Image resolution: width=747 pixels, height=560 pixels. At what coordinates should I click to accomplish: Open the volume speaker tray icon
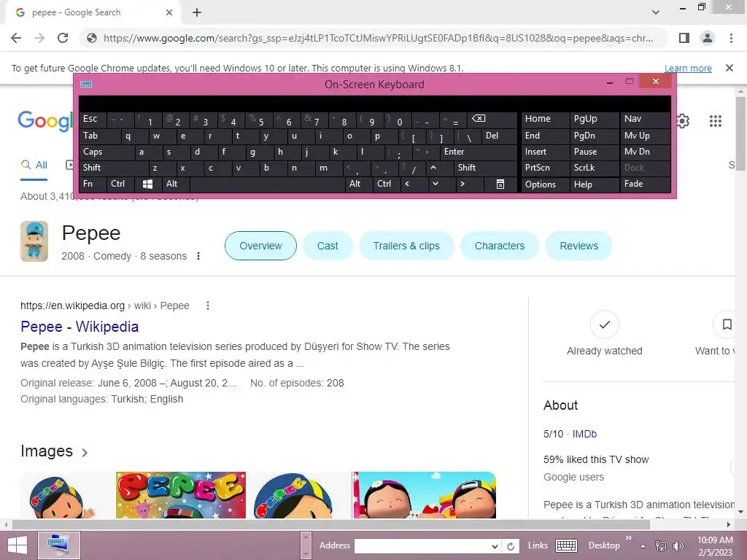pyautogui.click(x=678, y=546)
